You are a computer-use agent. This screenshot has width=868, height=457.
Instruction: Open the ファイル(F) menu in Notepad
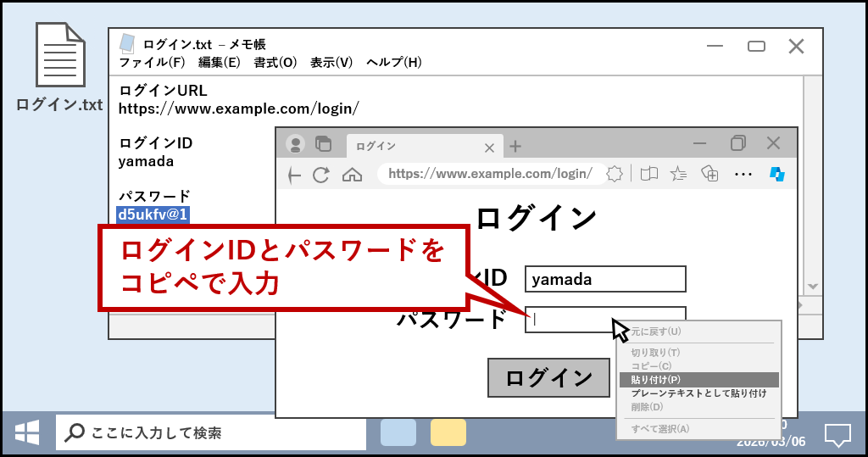coord(153,62)
